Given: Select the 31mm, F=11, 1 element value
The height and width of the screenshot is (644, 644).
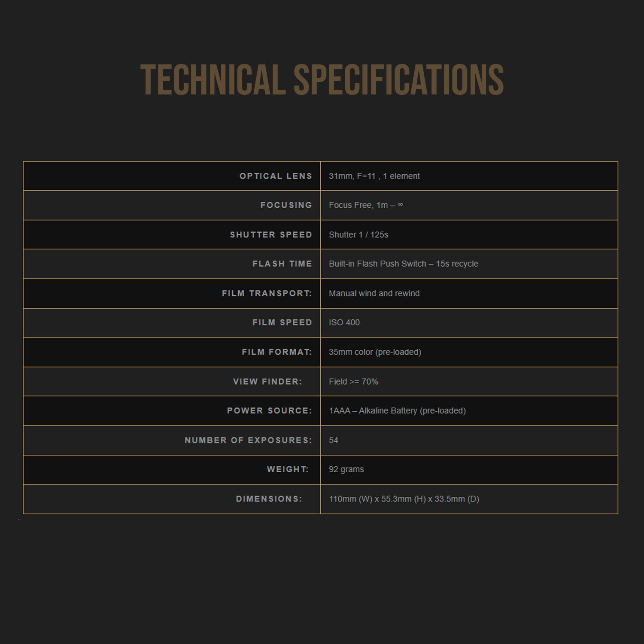Looking at the screenshot, I should pyautogui.click(x=374, y=176).
